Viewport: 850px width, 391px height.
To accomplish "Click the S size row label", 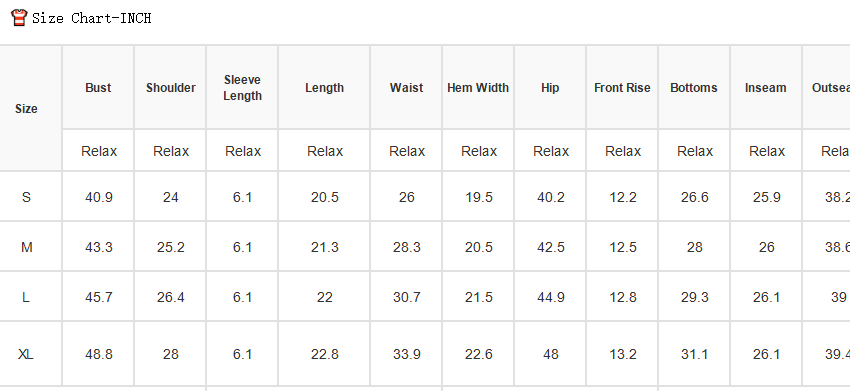I will click(x=26, y=197).
